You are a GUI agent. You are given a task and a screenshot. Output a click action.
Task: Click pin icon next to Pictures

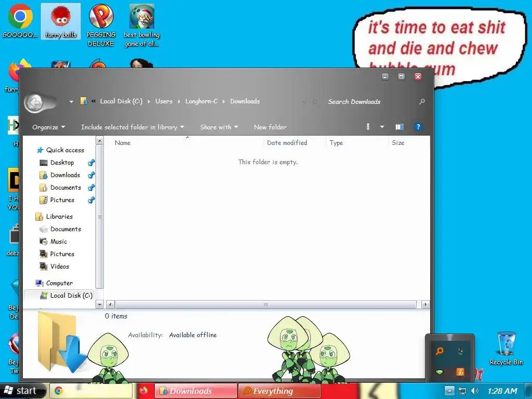point(91,200)
